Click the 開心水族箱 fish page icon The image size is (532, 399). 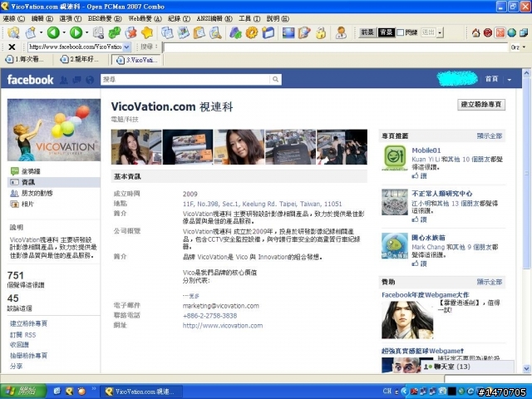tap(395, 246)
